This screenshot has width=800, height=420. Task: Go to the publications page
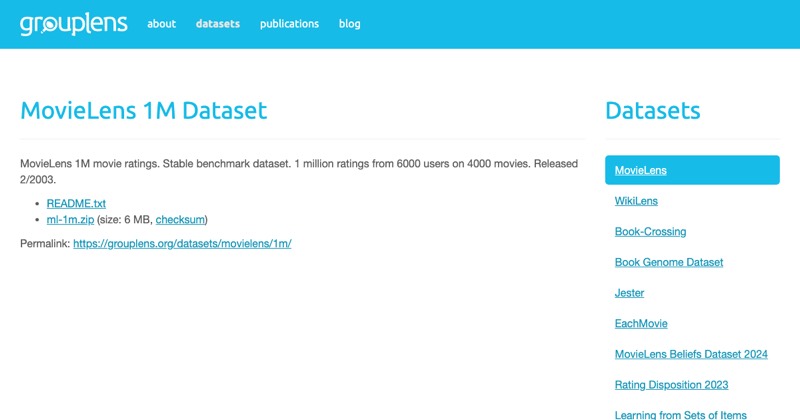pyautogui.click(x=289, y=24)
